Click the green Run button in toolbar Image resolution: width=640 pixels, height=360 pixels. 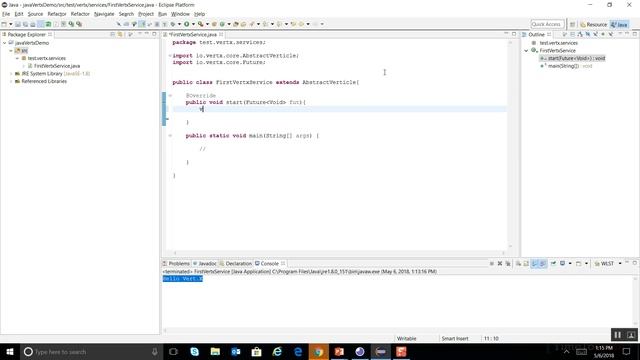tap(187, 24)
